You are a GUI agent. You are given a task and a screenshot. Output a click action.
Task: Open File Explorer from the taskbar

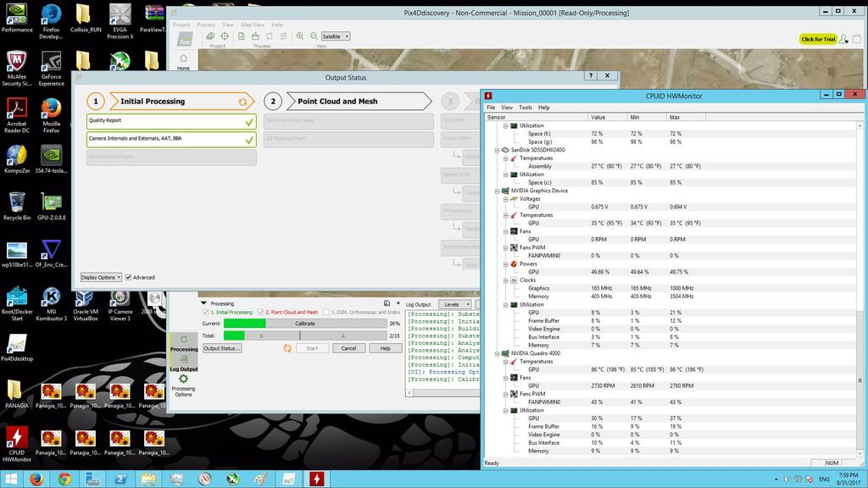point(148,480)
